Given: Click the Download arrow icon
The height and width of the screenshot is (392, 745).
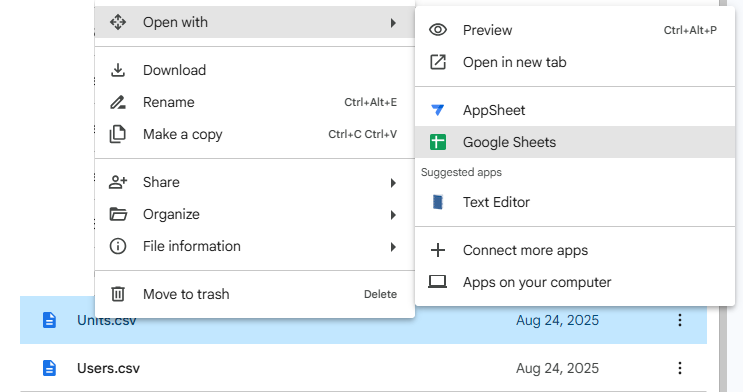Looking at the screenshot, I should [118, 70].
